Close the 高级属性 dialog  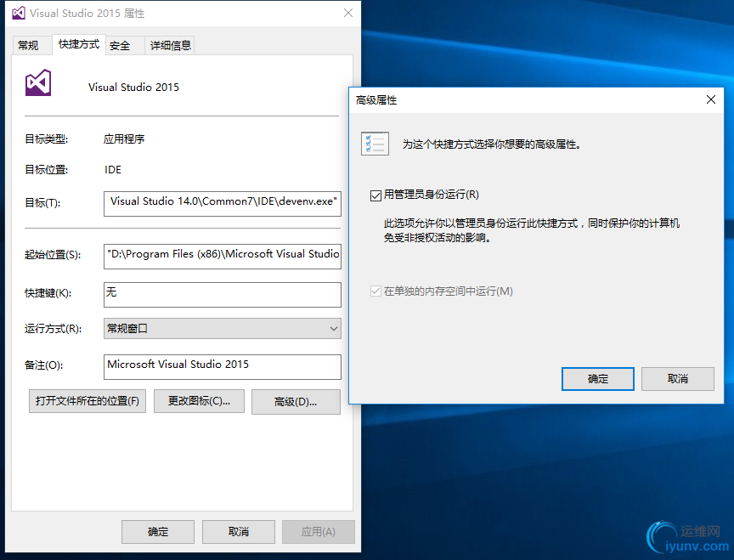pyautogui.click(x=710, y=99)
